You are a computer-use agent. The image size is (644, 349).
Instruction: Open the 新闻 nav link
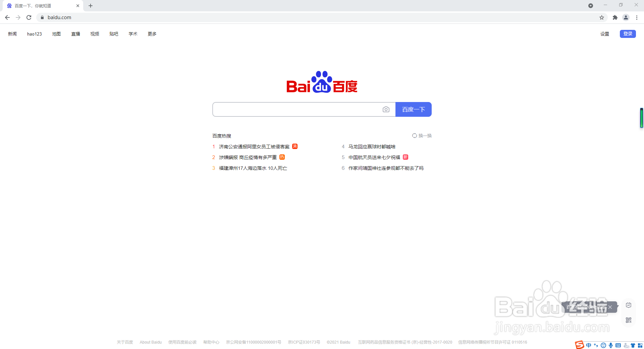(x=12, y=34)
